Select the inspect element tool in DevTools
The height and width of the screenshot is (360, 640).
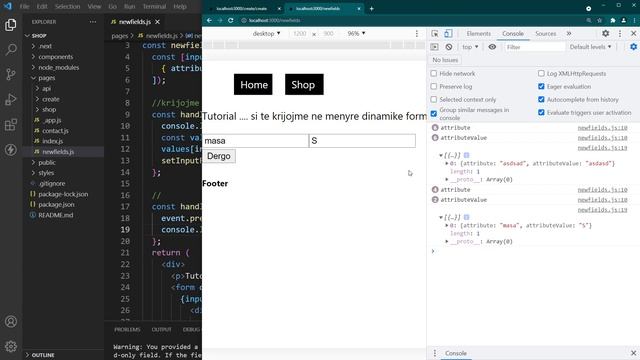tap(435, 33)
